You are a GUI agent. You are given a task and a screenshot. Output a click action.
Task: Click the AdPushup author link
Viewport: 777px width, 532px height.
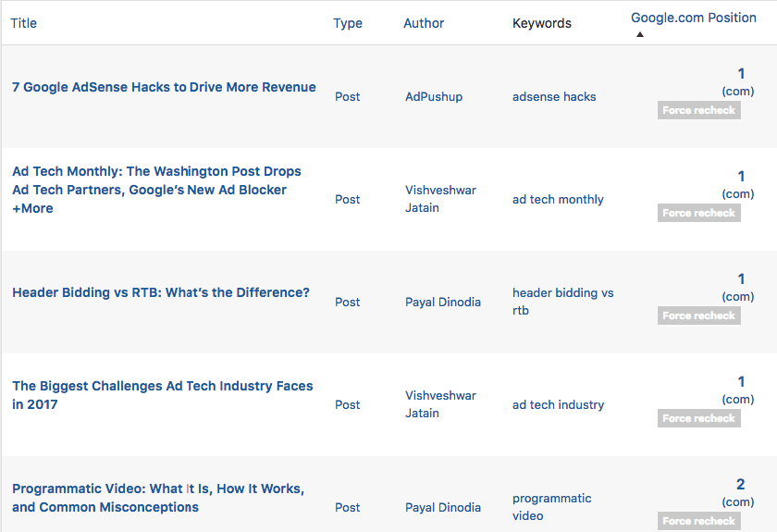(x=434, y=96)
